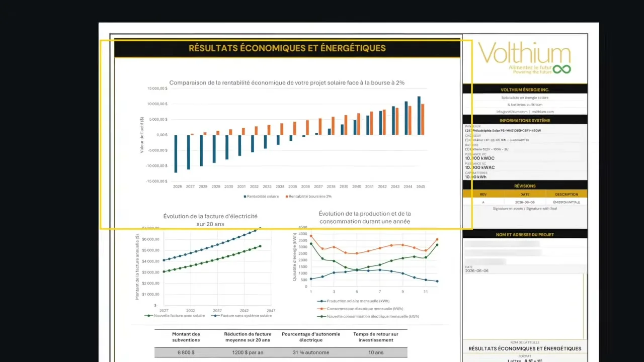Click the sheet name 'RÉSULTATS ÉCONOMIQUES ET ÉNERGÉTIQUES' at bottom right
644x362 pixels.
[x=525, y=348]
